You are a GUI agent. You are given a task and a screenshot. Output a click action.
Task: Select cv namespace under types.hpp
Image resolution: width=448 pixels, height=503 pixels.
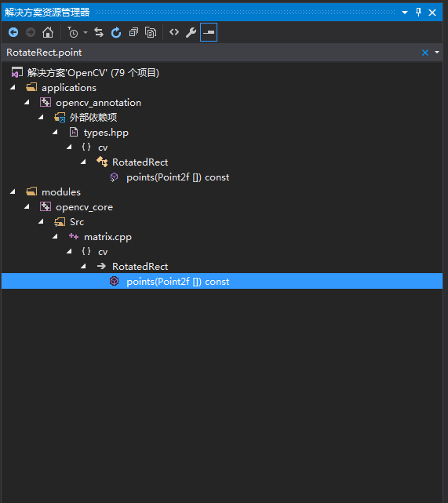103,148
